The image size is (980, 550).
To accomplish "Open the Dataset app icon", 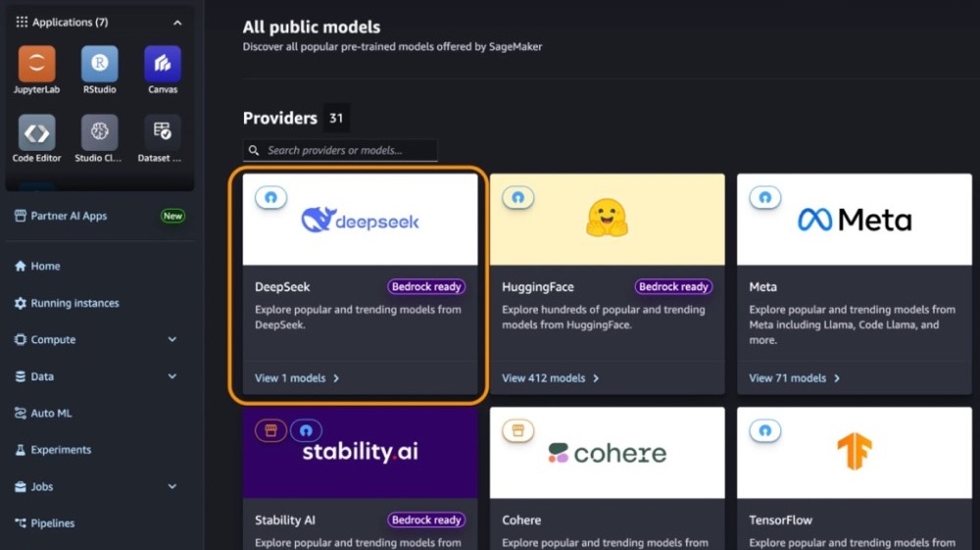I will 163,133.
